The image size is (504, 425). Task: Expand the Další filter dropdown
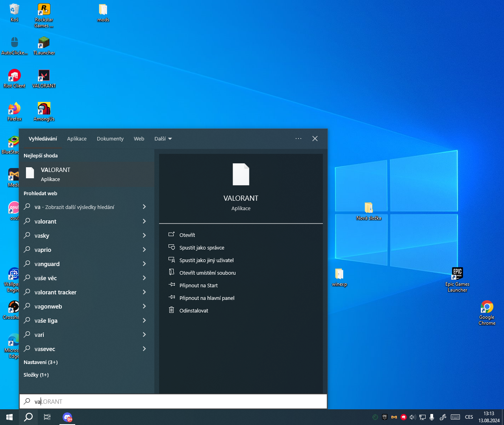pyautogui.click(x=163, y=139)
